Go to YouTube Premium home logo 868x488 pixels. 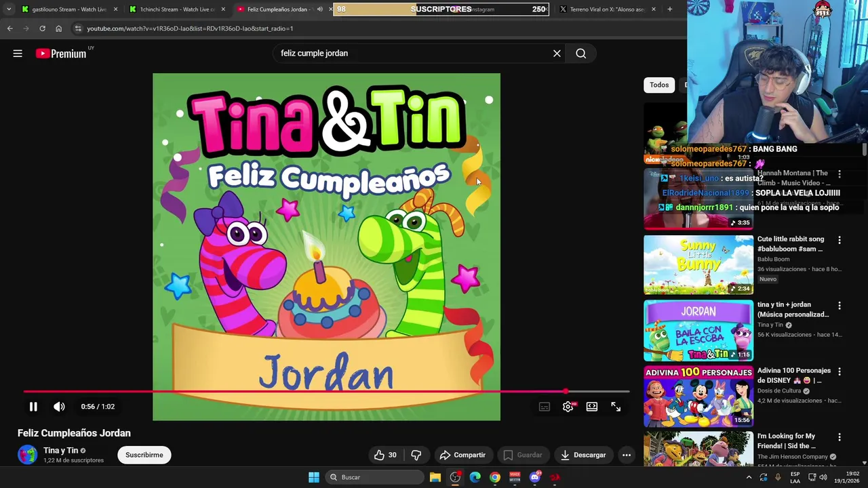[61, 54]
